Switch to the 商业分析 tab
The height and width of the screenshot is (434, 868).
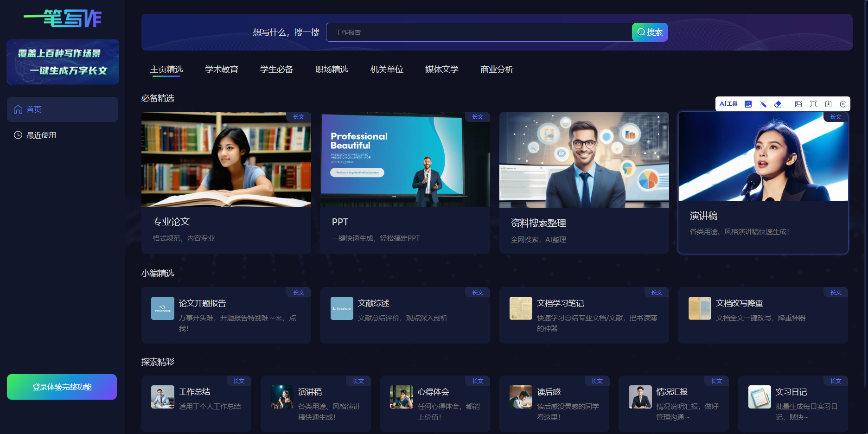click(497, 70)
